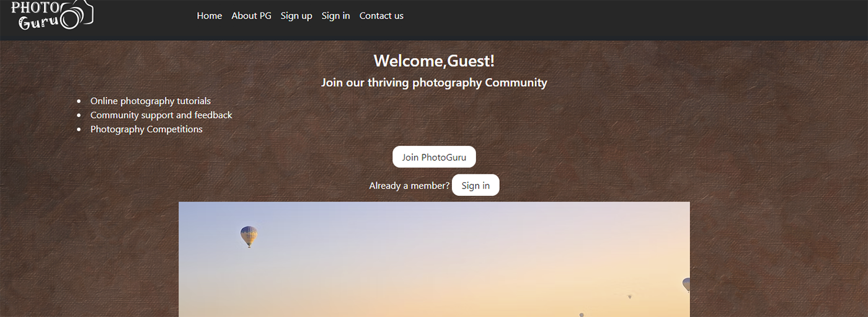Click the 'Guru' script text in logo
This screenshot has width=868, height=317.
pos(38,22)
